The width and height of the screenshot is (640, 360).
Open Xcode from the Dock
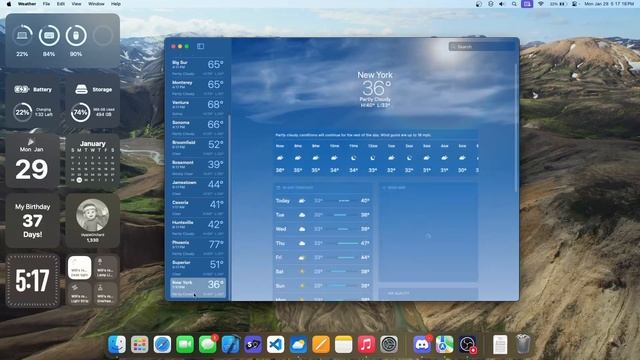pos(230,344)
